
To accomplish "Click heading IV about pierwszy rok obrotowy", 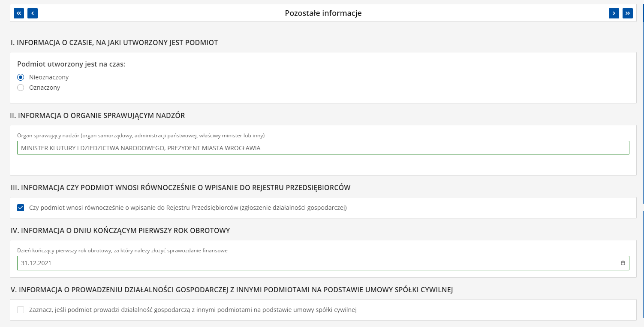I will 120,230.
